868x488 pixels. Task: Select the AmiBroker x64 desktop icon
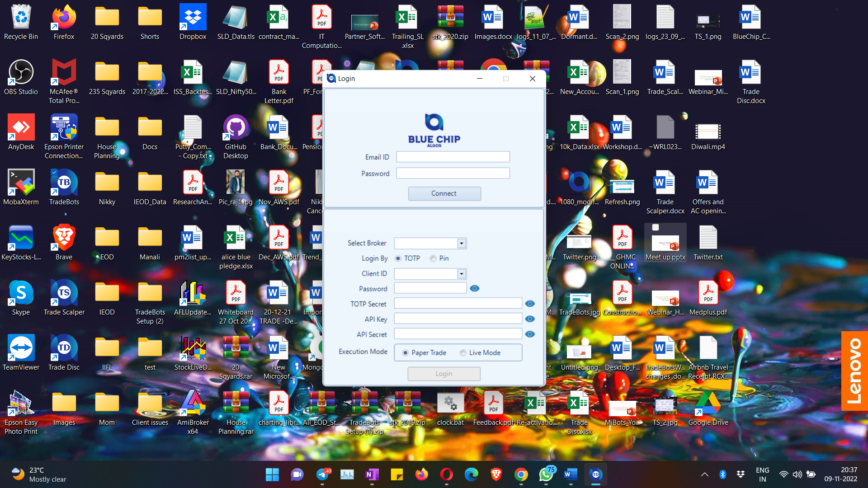tap(193, 413)
